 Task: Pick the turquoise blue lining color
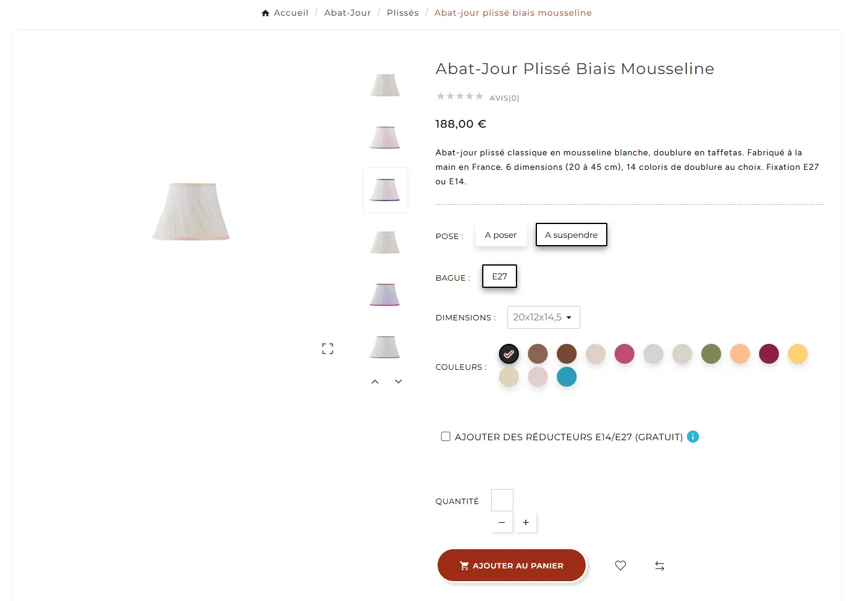(x=566, y=377)
